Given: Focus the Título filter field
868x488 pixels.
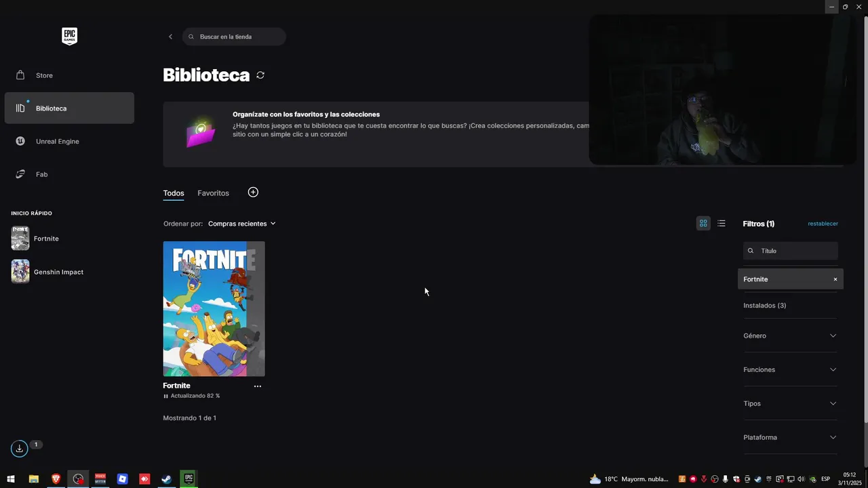Looking at the screenshot, I should [x=791, y=251].
